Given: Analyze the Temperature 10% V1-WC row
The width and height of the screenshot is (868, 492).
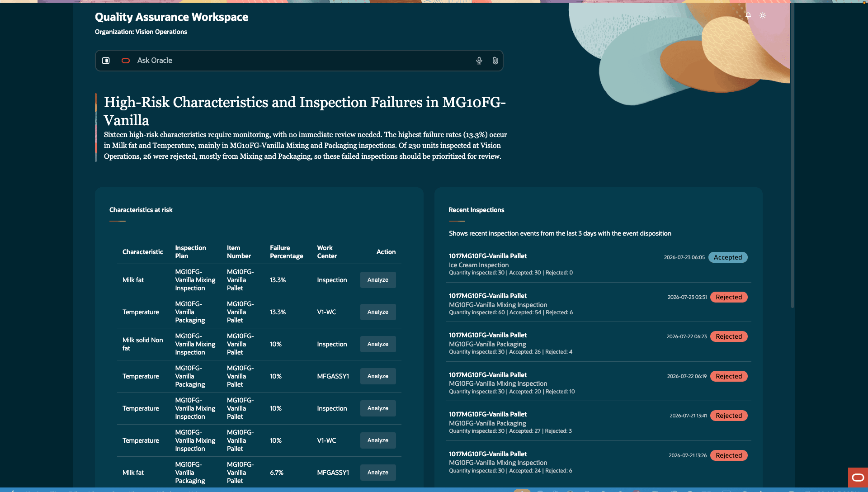Looking at the screenshot, I should (378, 440).
